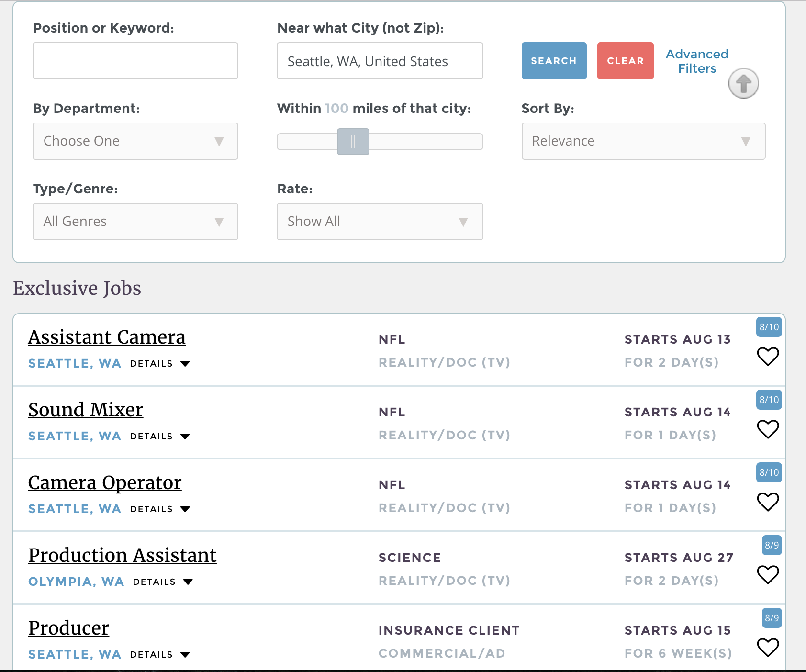Open the Sound Mixer job listing
This screenshot has height=672, width=806.
(x=86, y=410)
